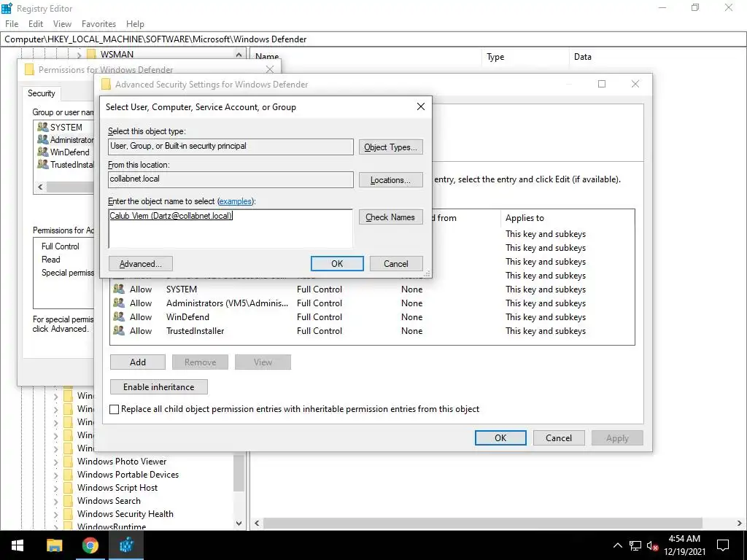
Task: Click the Windows Security Health folder icon
Action: 69,514
